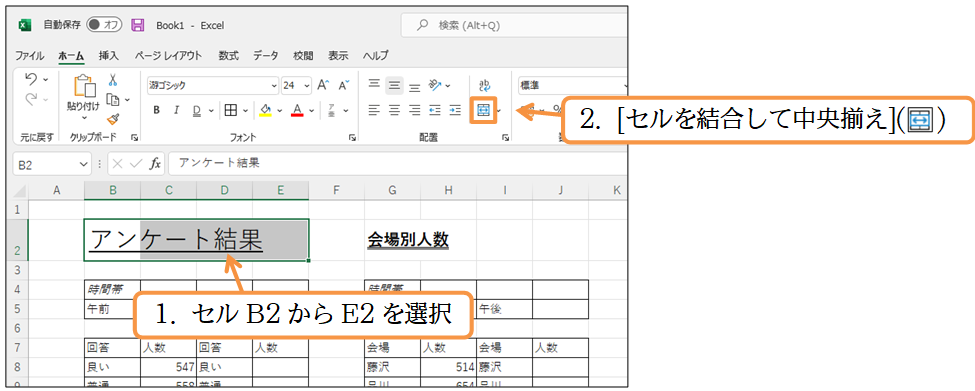This screenshot has width=975, height=391.
Task: Toggle middle vertical alignment
Action: coord(394,85)
